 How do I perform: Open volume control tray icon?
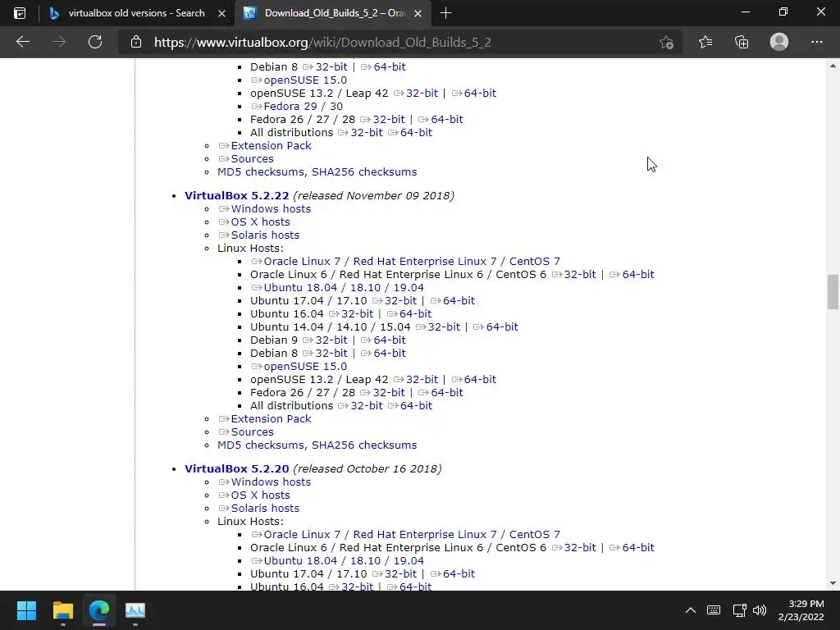click(760, 610)
